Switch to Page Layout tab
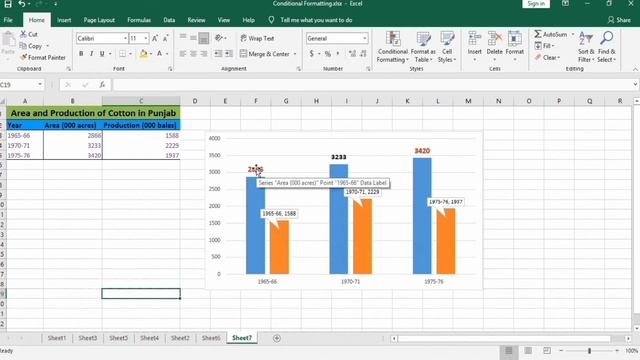Image resolution: width=640 pixels, height=360 pixels. coord(99,20)
